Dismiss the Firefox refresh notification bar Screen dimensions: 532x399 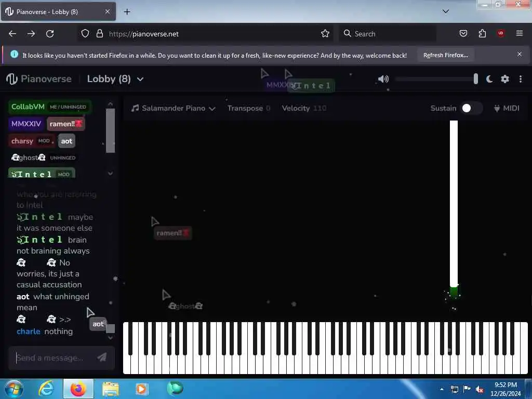coord(520,54)
